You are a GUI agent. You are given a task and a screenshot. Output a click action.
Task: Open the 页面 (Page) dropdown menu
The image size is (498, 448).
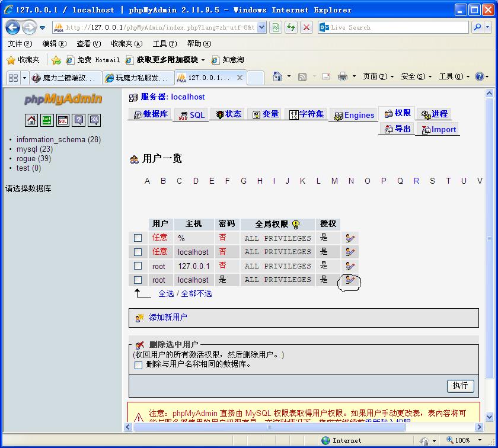coord(378,76)
